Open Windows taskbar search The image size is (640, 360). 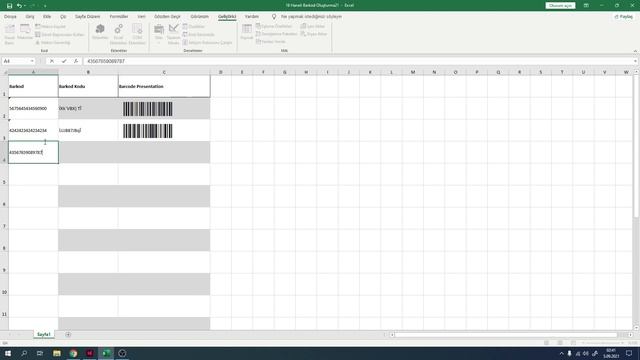pos(24,353)
